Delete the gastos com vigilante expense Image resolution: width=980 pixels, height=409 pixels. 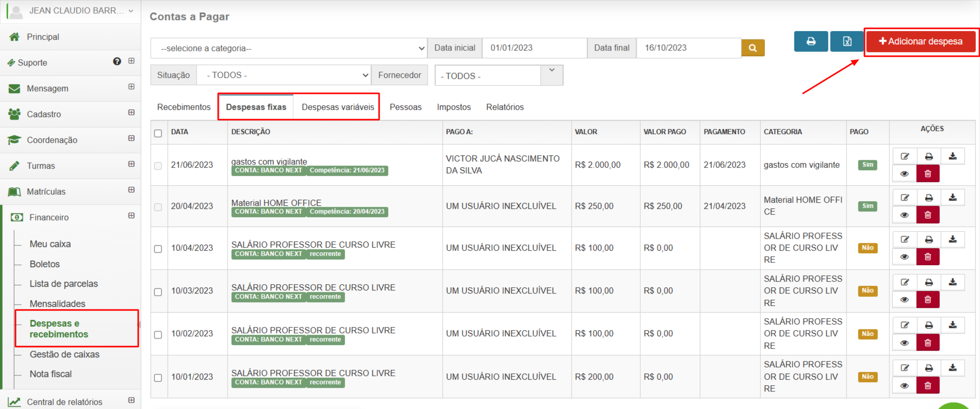[x=928, y=174]
